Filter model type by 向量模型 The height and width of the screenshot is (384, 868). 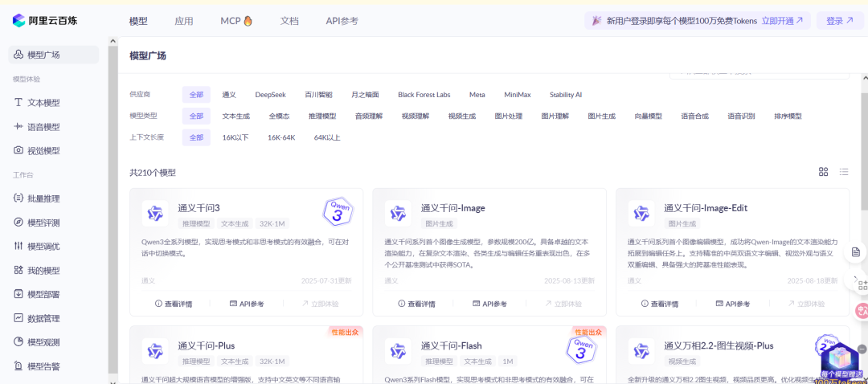coord(649,116)
